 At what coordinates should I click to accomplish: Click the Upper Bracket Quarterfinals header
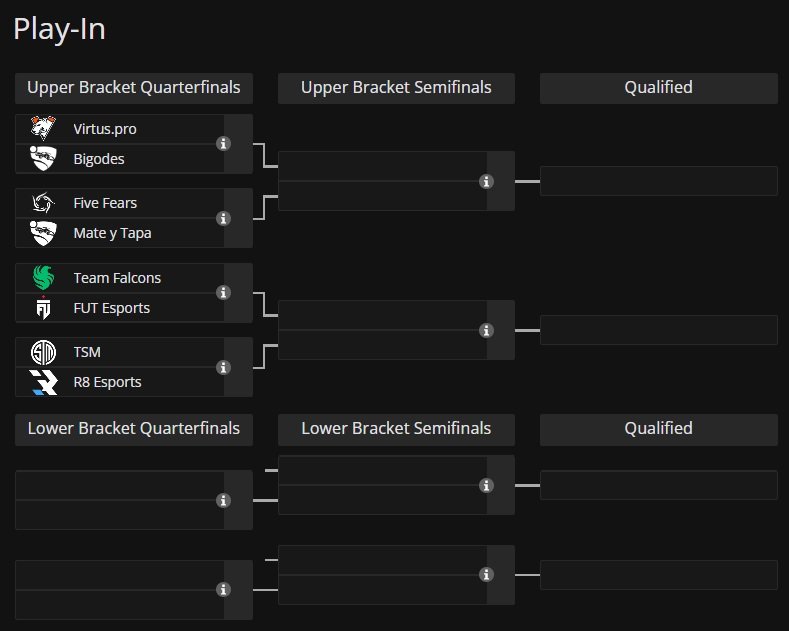click(x=134, y=88)
